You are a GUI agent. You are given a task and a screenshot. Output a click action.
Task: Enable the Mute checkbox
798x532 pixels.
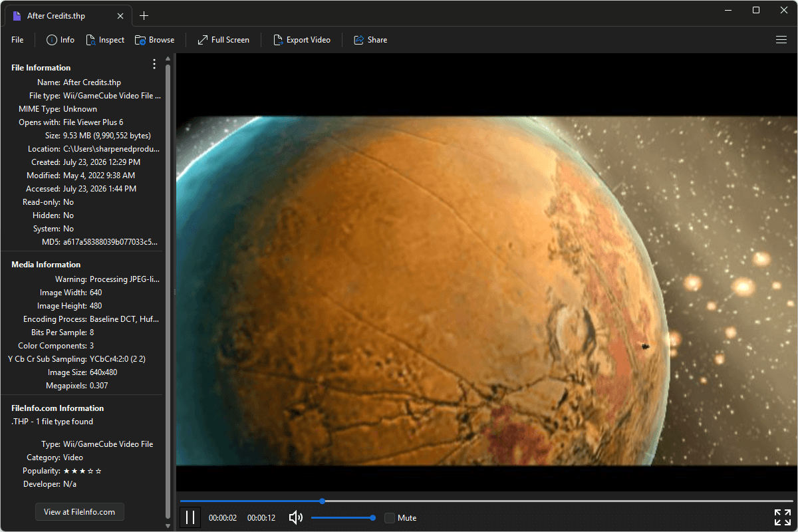click(390, 517)
